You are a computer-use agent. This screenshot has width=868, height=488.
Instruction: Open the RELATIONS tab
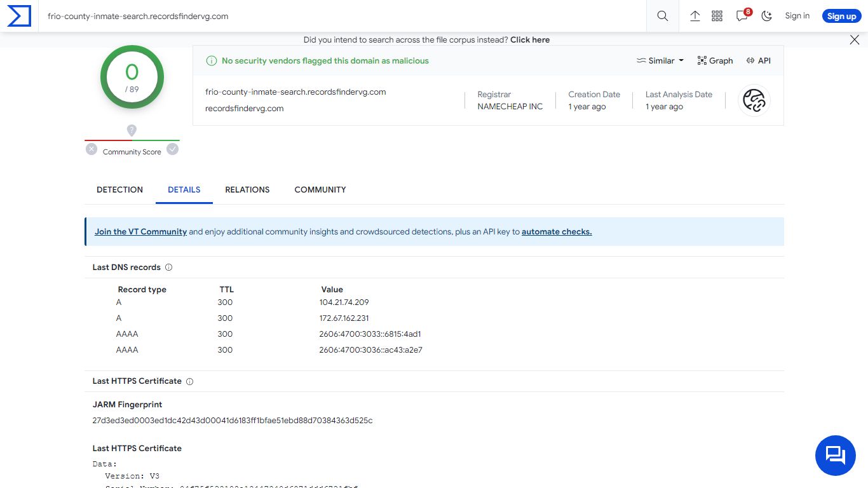(x=247, y=189)
